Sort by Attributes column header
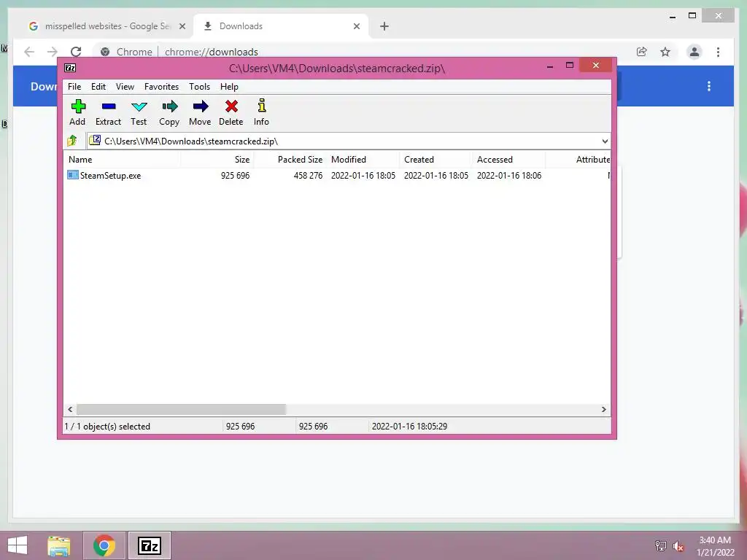Viewport: 747px width, 560px height. (x=578, y=160)
